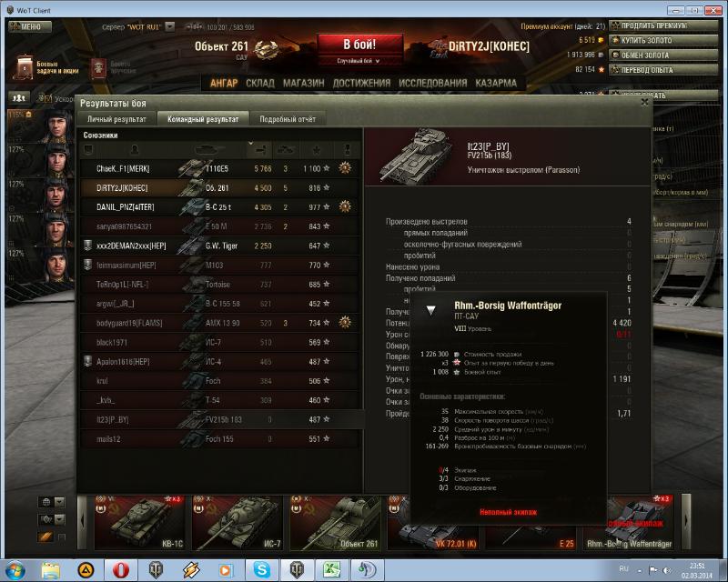Viewport: 728px width, 582px height.
Task: Sort allies by medals column icon
Action: pyautogui.click(x=347, y=149)
